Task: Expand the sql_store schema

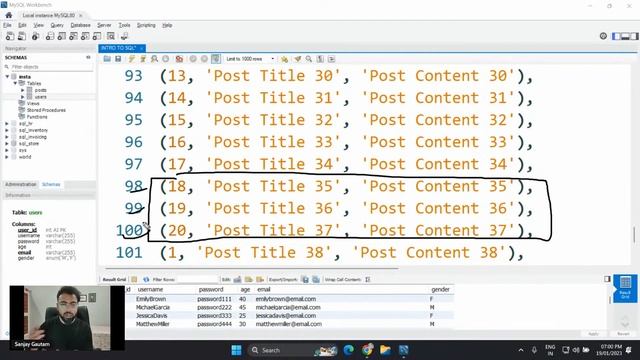Action: click(7, 144)
